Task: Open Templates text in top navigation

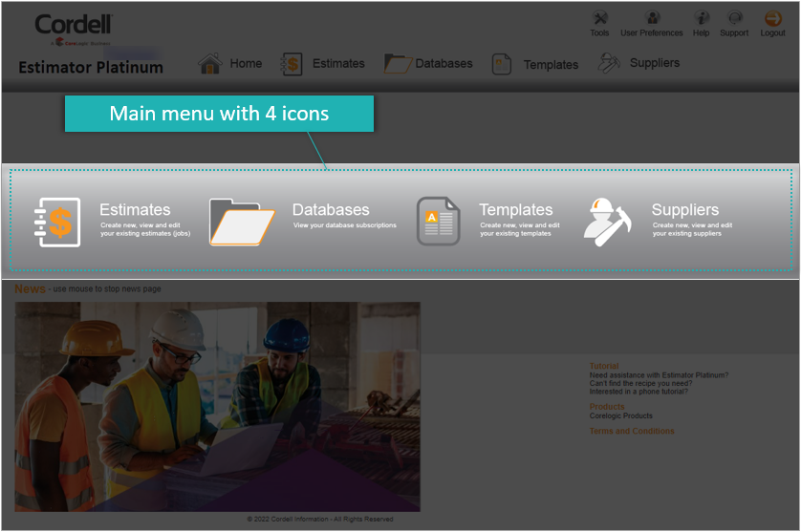Action: pos(551,65)
